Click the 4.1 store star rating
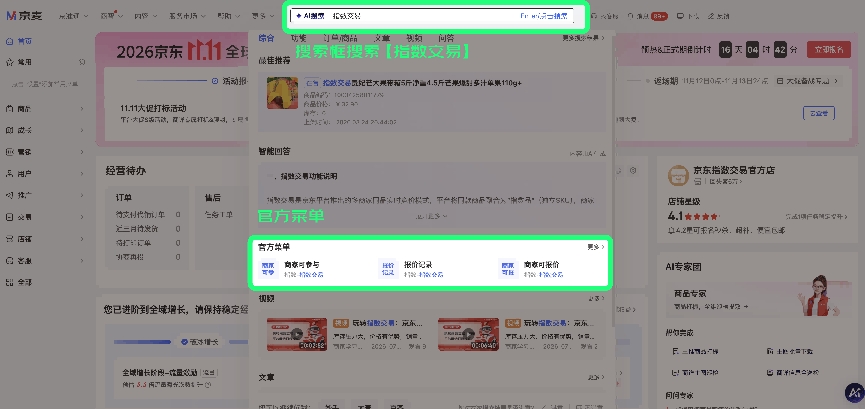Image resolution: width=865 pixels, height=409 pixels. click(x=693, y=216)
